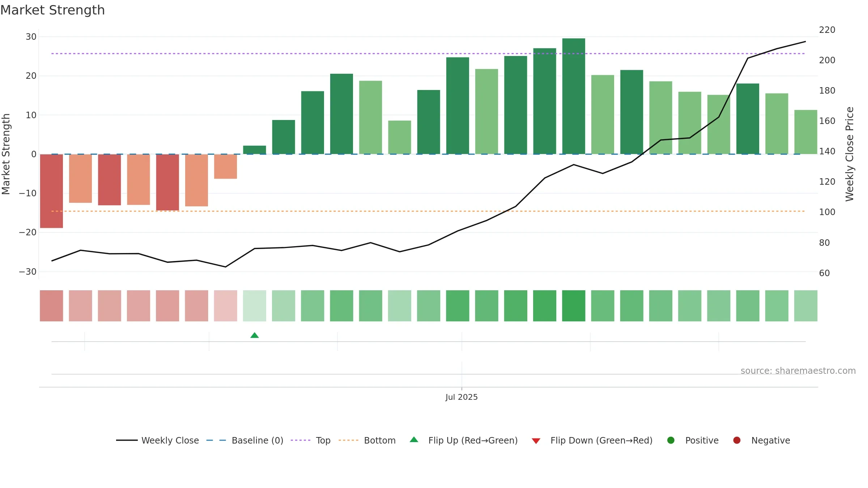The width and height of the screenshot is (868, 488).
Task: Click the Market Strength chart title
Action: pyautogui.click(x=52, y=10)
